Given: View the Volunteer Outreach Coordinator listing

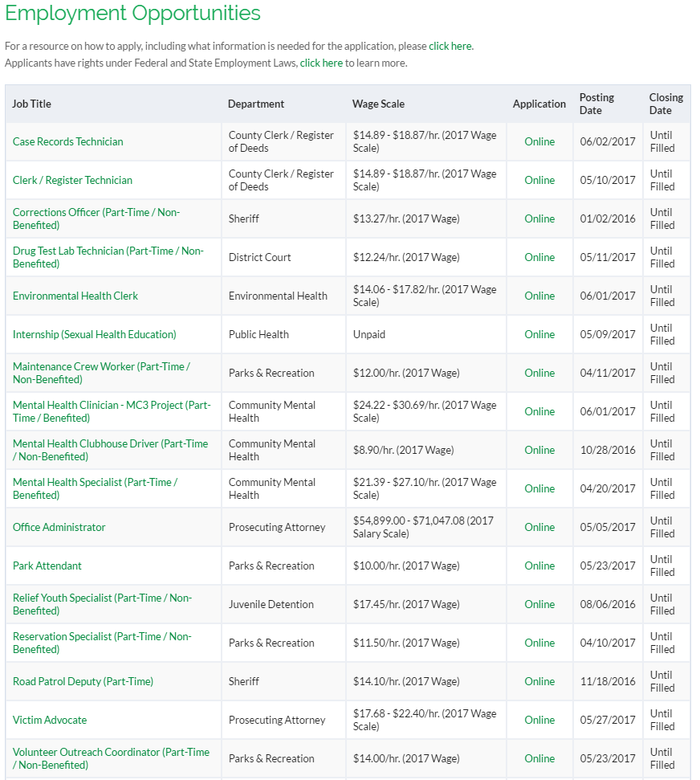Looking at the screenshot, I should [x=110, y=752].
